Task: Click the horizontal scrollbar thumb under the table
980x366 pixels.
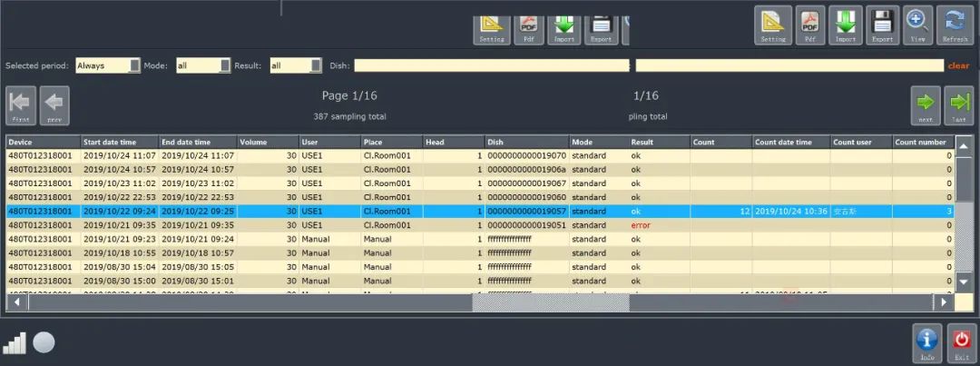Action: (550, 302)
